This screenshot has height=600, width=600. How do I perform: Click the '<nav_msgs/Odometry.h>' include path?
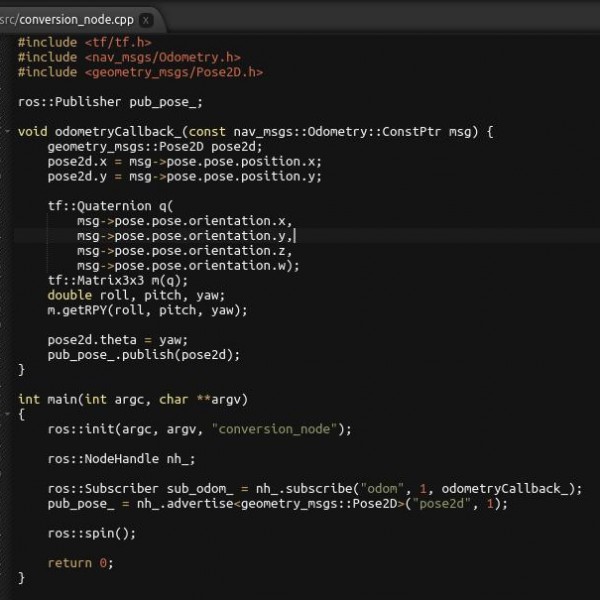(x=163, y=57)
